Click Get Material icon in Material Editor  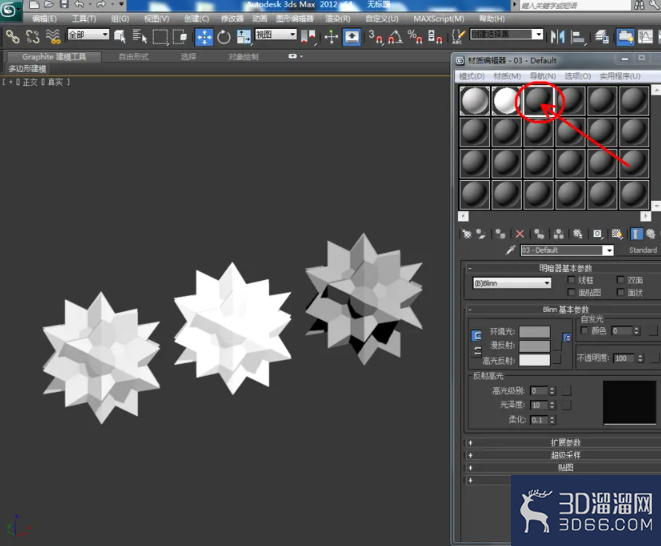point(467,234)
